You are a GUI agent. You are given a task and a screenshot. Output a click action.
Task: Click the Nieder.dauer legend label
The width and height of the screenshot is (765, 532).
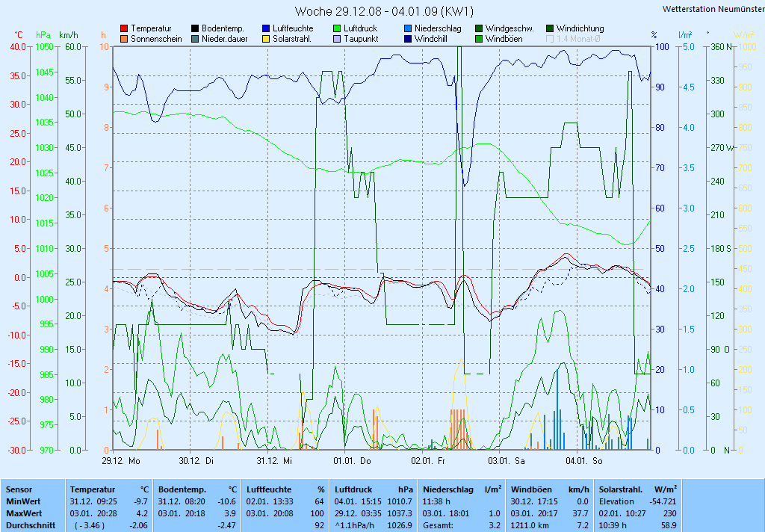[x=223, y=39]
